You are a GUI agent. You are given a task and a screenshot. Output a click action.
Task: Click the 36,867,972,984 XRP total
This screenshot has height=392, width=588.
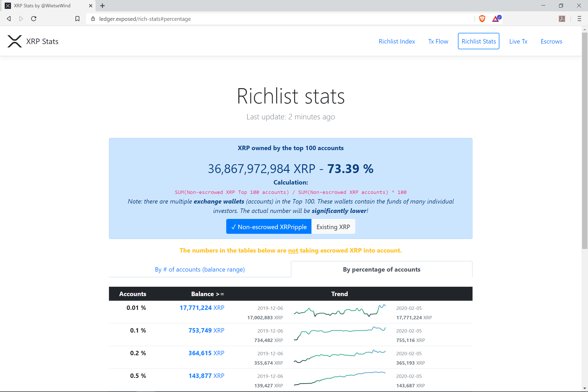[261, 169]
